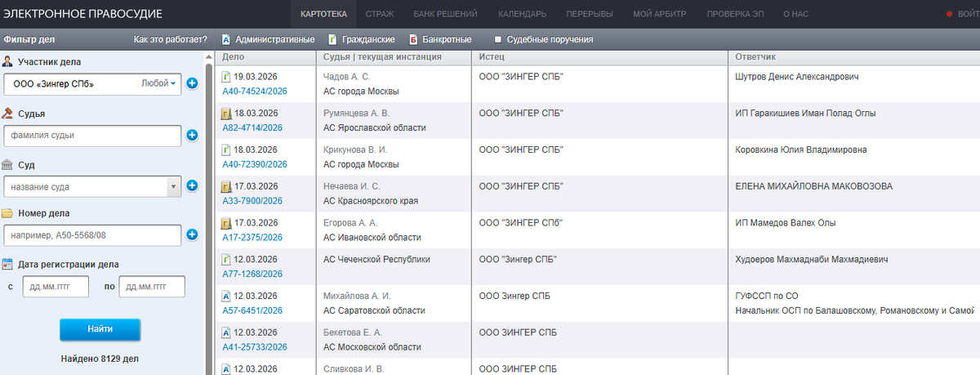Click the administrative icon for case А41-25733/2026
Image resolution: width=980 pixels, height=375 pixels.
(x=227, y=333)
